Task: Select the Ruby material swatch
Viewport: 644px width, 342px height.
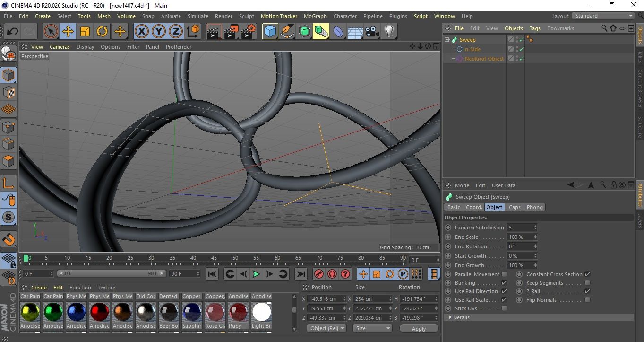Action: point(239,312)
